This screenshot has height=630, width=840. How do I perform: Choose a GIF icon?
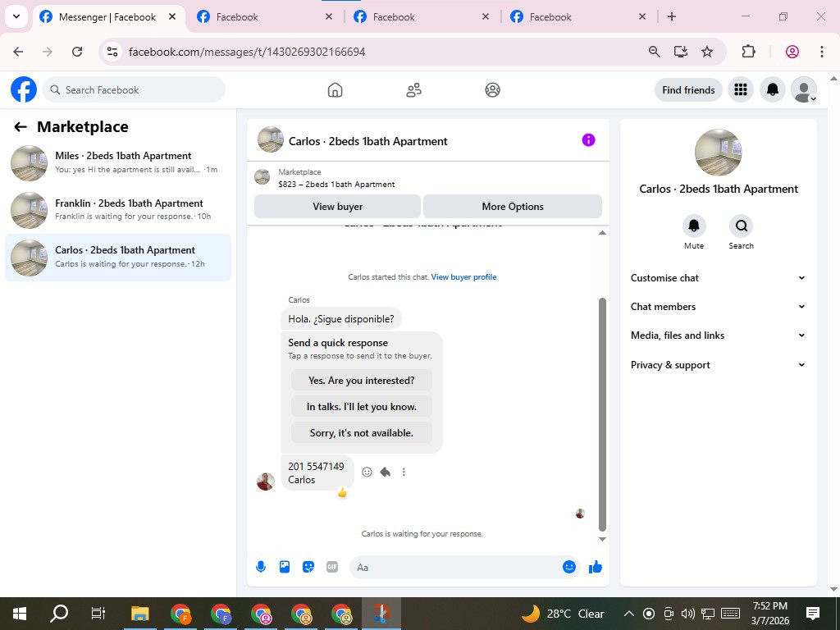coord(332,567)
